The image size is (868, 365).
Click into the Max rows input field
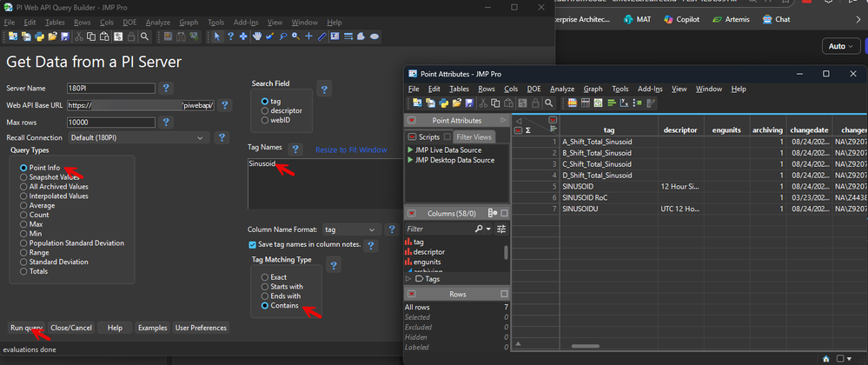pyautogui.click(x=110, y=122)
